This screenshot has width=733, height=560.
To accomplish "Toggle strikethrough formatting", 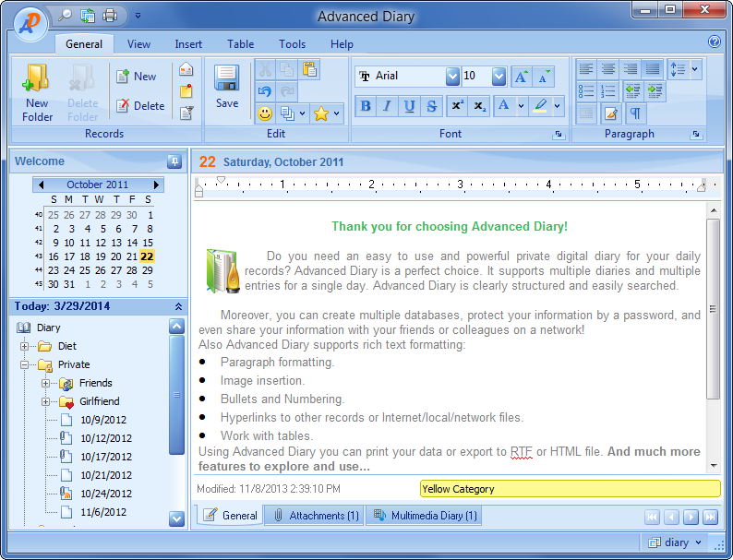I will (431, 106).
